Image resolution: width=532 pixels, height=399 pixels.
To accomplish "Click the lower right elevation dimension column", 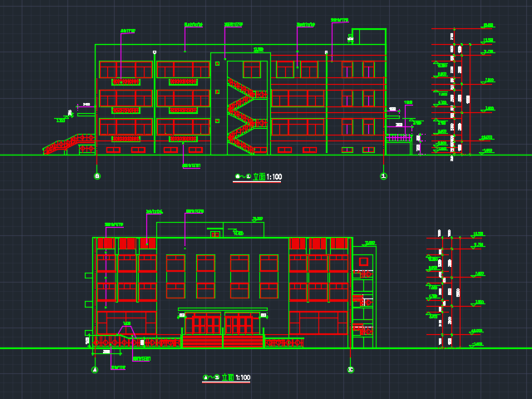I will click(x=447, y=287).
